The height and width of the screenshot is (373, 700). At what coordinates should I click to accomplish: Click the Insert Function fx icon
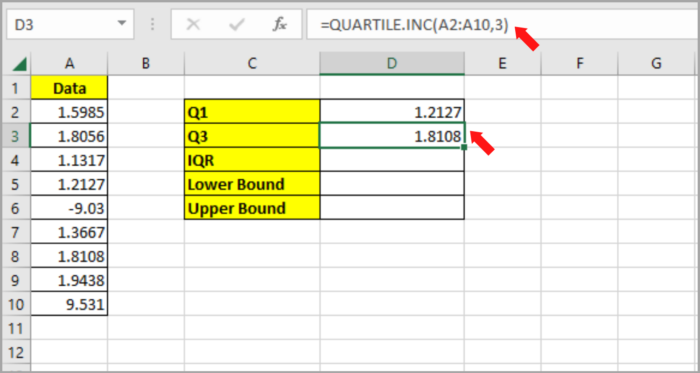(x=279, y=25)
